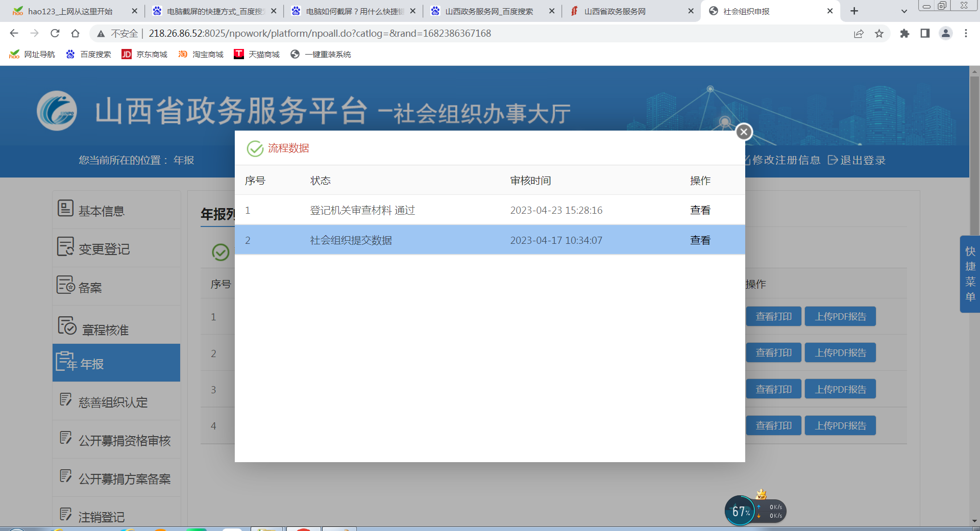Image resolution: width=980 pixels, height=531 pixels.
Task: Click 查看 for 登记机关审查材料 通过 row
Action: tap(700, 210)
